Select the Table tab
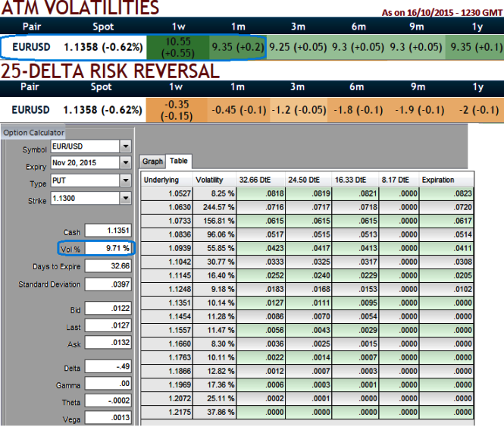 178,161
